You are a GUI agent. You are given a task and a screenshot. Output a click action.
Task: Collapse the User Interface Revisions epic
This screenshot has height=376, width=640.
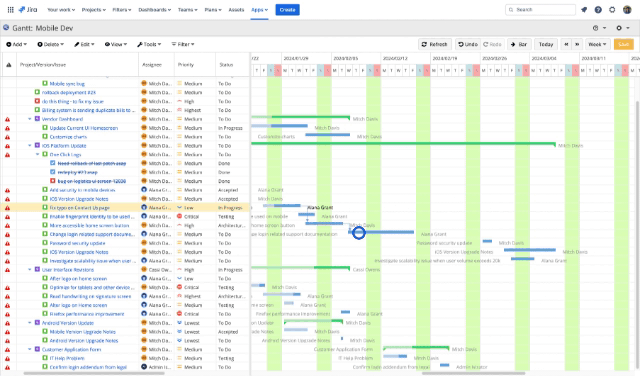click(30, 270)
